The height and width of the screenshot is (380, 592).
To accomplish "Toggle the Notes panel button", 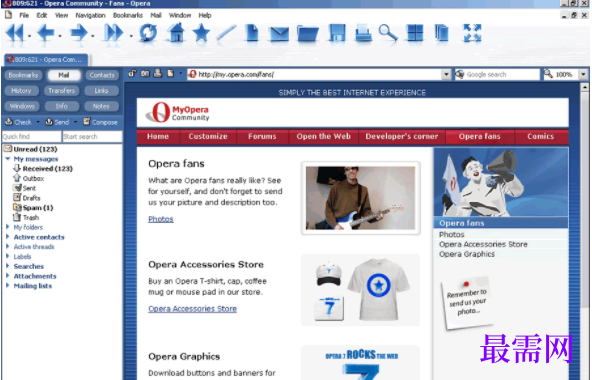I will click(x=101, y=106).
